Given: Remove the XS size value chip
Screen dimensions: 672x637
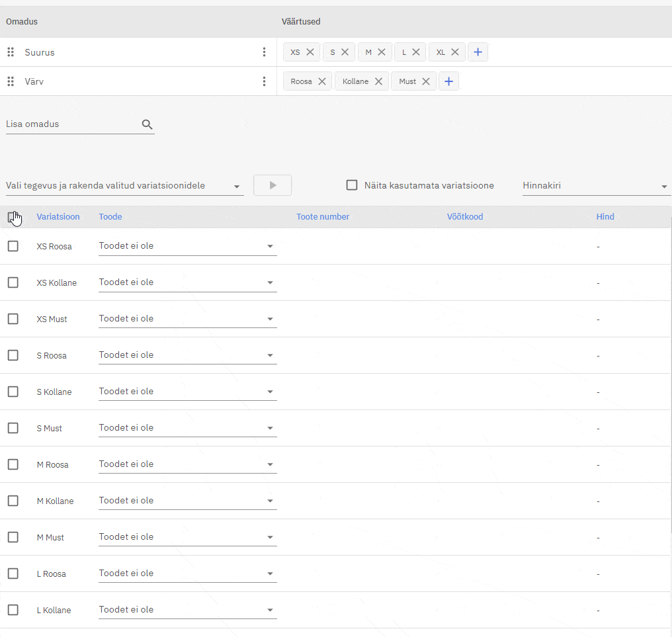Looking at the screenshot, I should tap(310, 52).
